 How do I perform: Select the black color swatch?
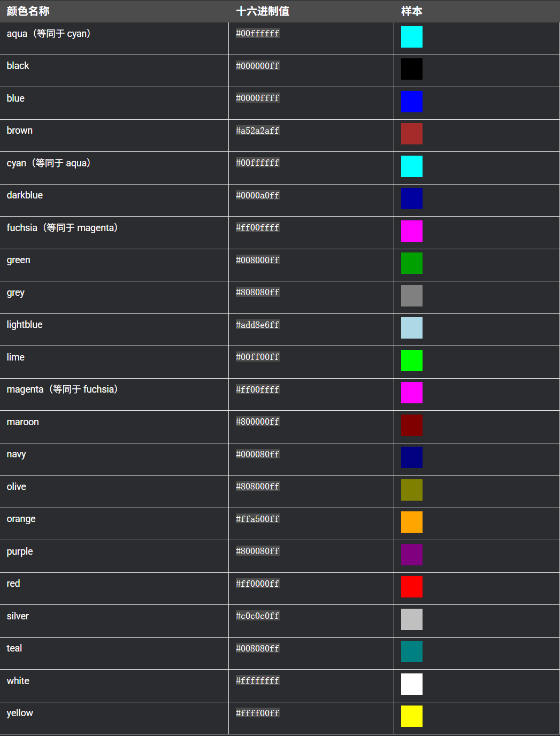pyautogui.click(x=411, y=69)
